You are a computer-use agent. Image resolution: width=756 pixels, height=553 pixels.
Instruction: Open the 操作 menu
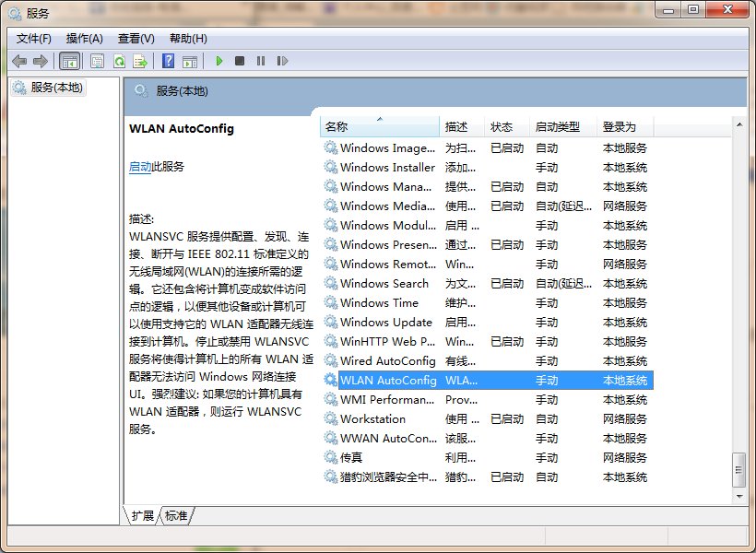pos(84,38)
